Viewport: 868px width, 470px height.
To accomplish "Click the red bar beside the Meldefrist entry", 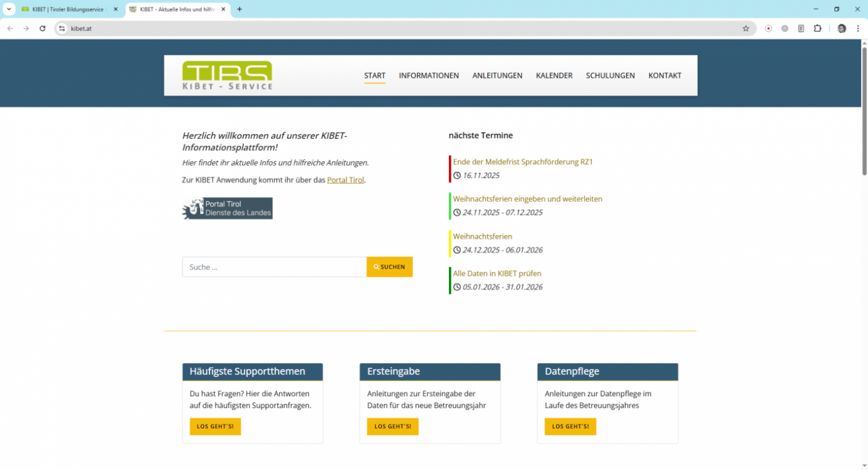I will tap(449, 168).
